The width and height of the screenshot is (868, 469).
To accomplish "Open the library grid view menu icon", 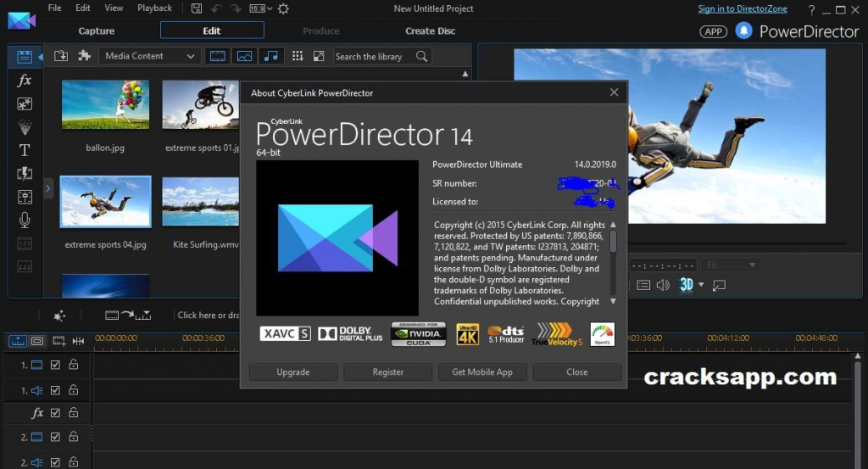I will [x=298, y=56].
